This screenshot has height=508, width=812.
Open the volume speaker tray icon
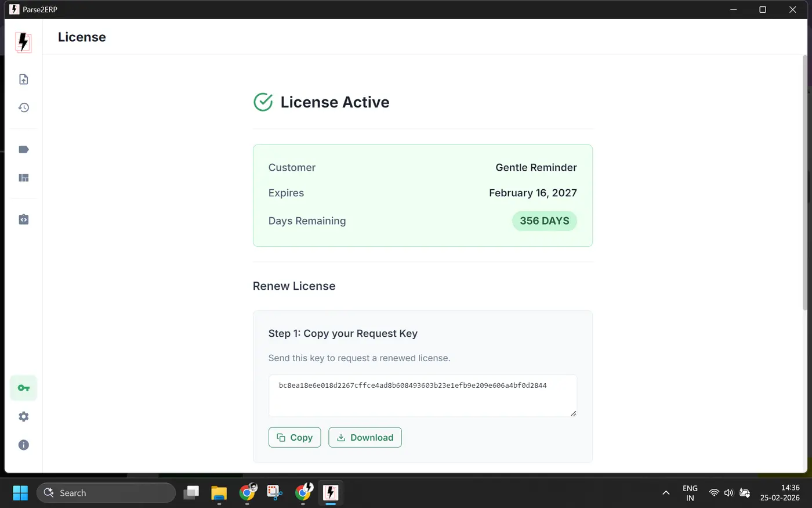tap(729, 493)
